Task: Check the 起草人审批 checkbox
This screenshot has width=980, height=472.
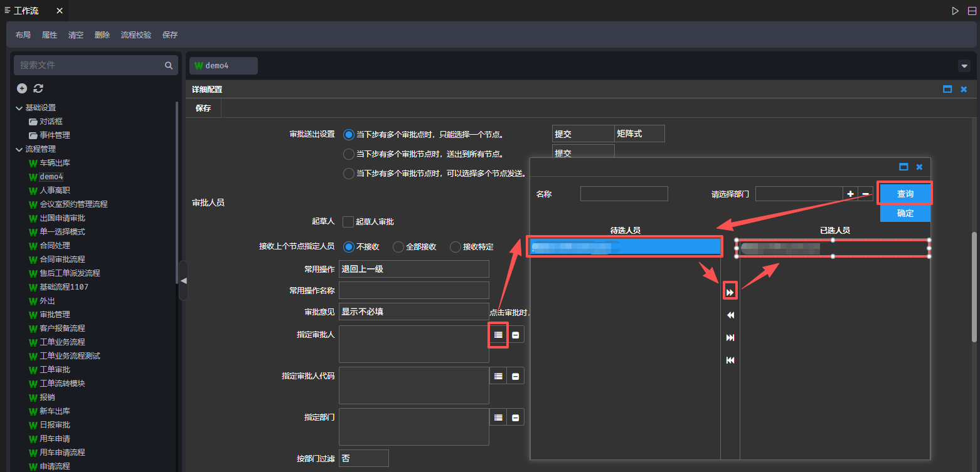Action: tap(348, 222)
